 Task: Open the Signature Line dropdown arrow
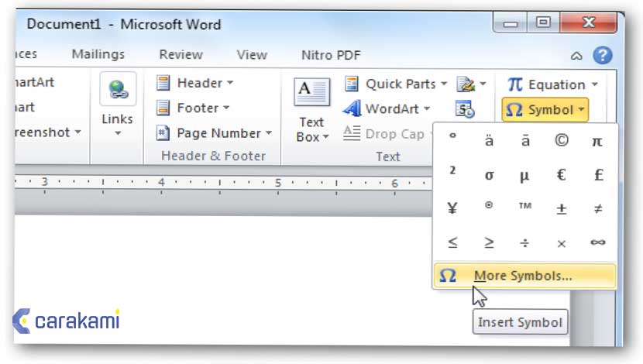point(483,84)
